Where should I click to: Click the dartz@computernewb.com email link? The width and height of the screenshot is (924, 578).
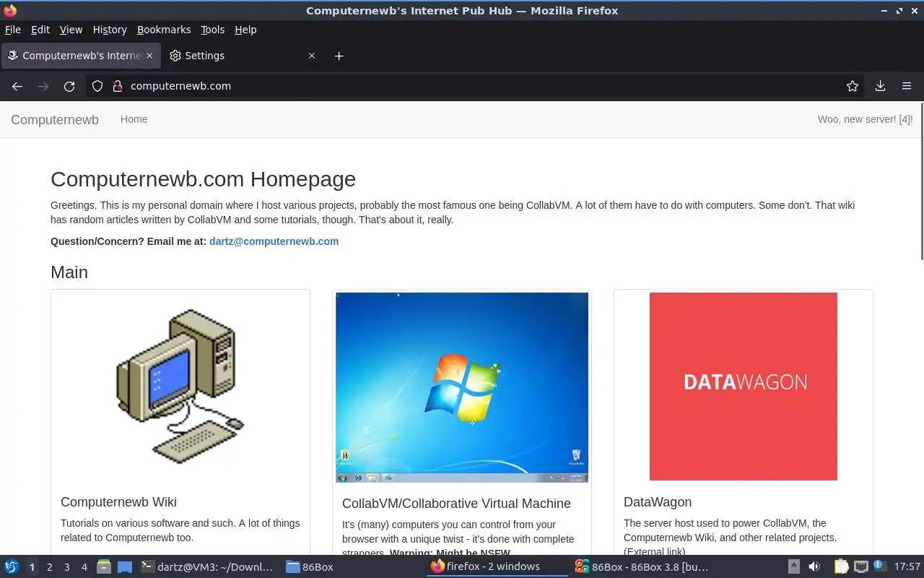(274, 241)
